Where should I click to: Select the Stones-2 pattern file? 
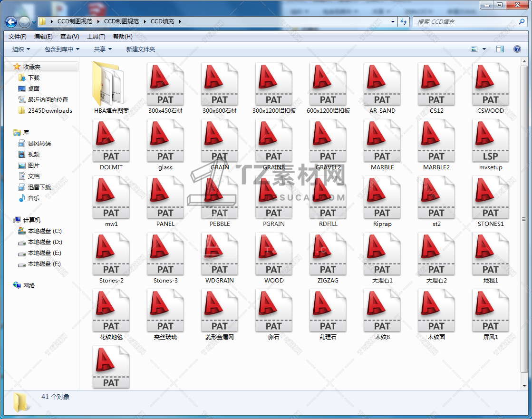click(x=111, y=258)
